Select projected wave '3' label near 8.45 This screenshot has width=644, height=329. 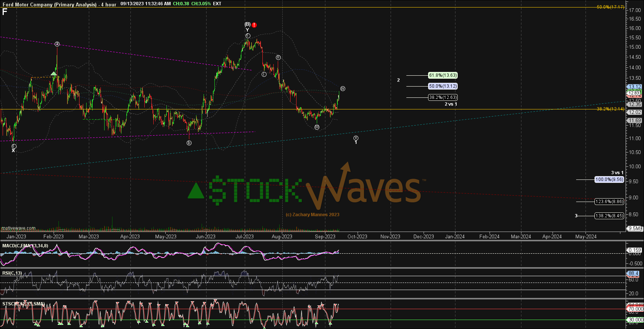(x=577, y=216)
